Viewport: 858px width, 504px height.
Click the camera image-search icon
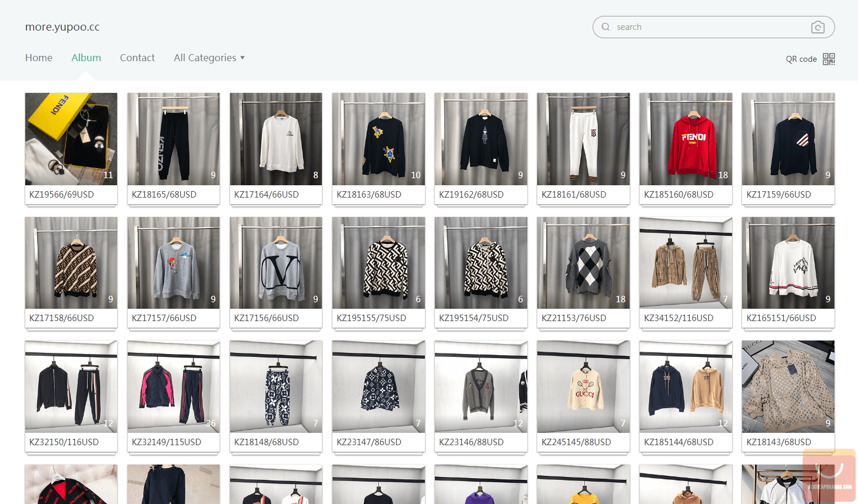[817, 27]
